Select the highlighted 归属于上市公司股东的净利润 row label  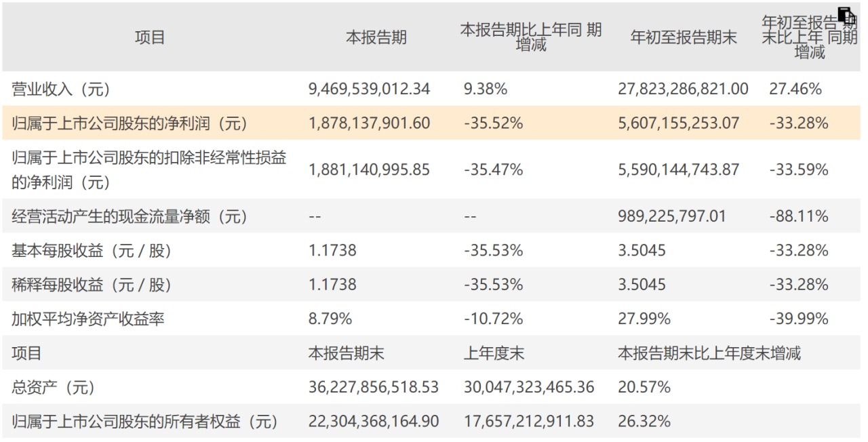[x=130, y=123]
